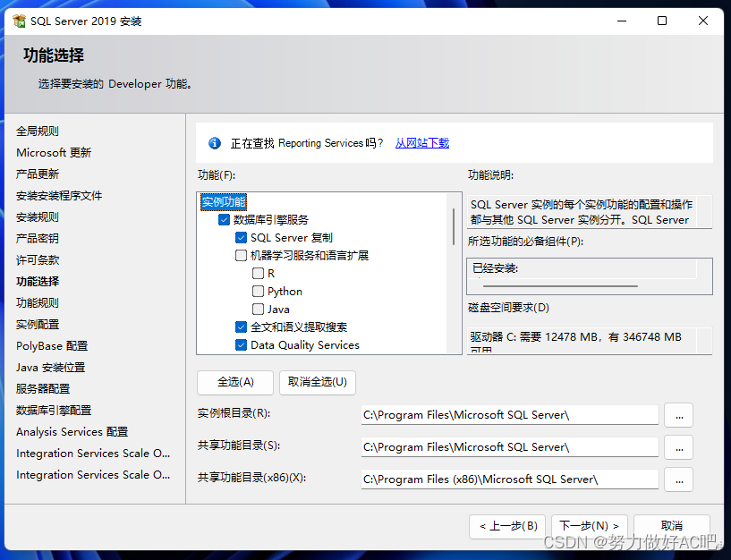Uncheck the Data Quality Services checkbox

click(241, 345)
